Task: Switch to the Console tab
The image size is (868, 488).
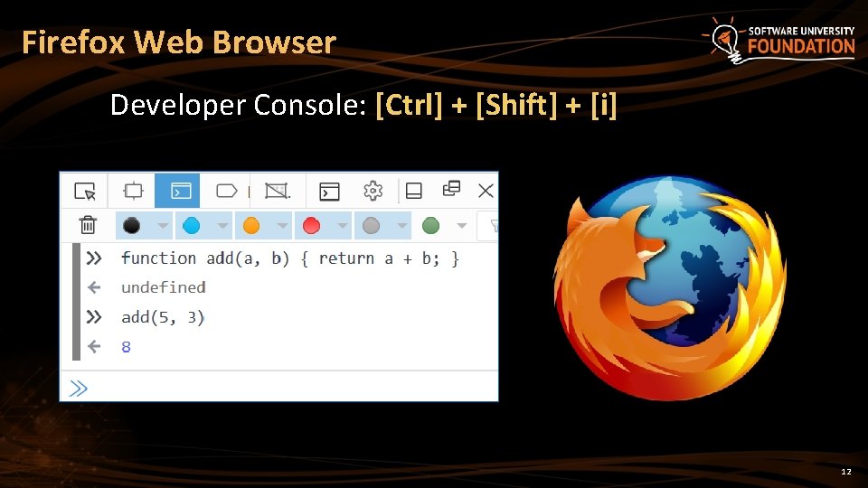Action: pos(178,191)
